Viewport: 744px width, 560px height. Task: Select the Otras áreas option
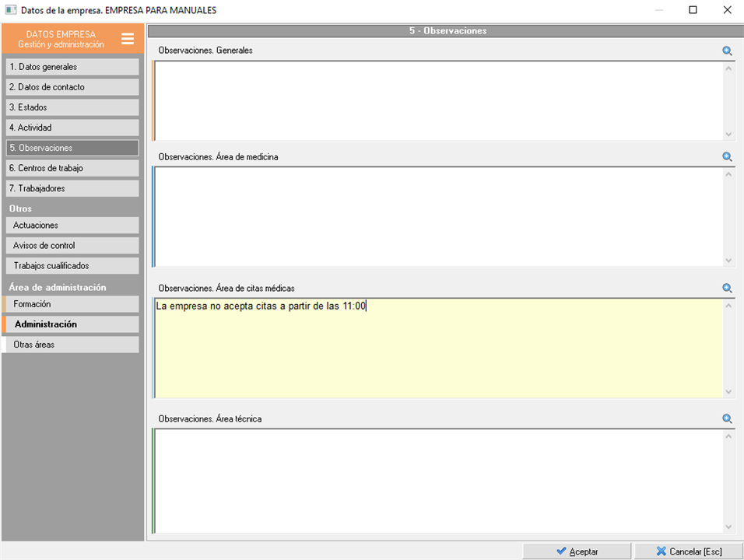click(72, 345)
